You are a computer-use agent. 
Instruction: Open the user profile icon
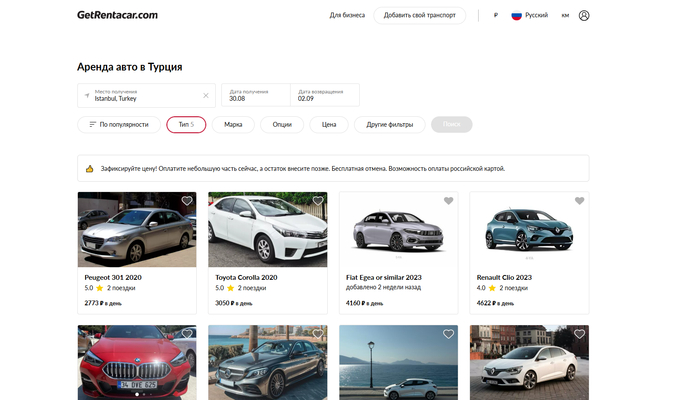[584, 15]
